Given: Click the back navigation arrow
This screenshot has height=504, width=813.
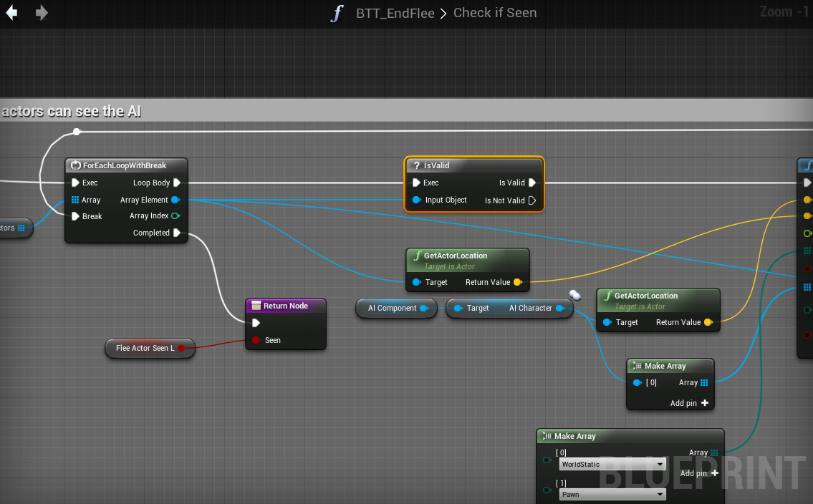Looking at the screenshot, I should point(11,13).
